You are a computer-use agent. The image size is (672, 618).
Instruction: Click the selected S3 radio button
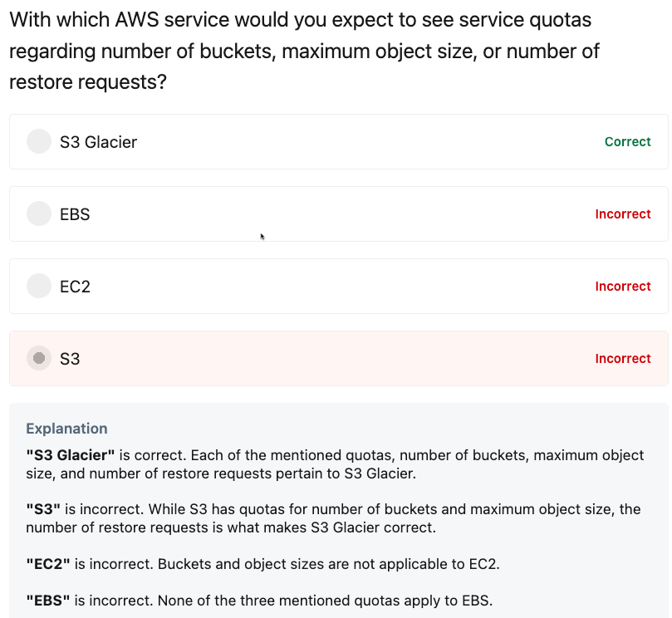pos(39,359)
